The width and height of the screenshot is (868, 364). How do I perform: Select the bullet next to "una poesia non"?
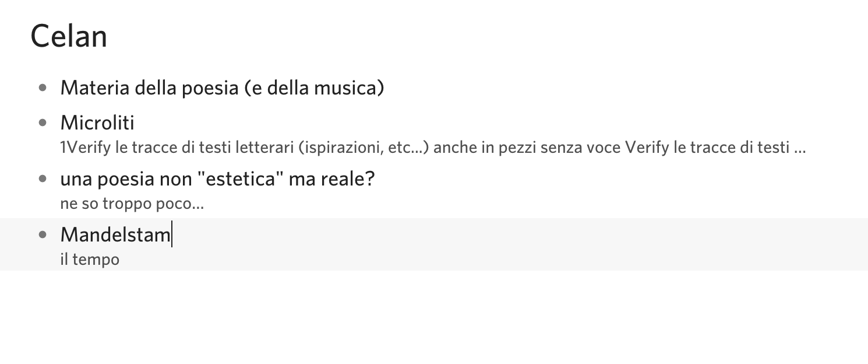[43, 179]
